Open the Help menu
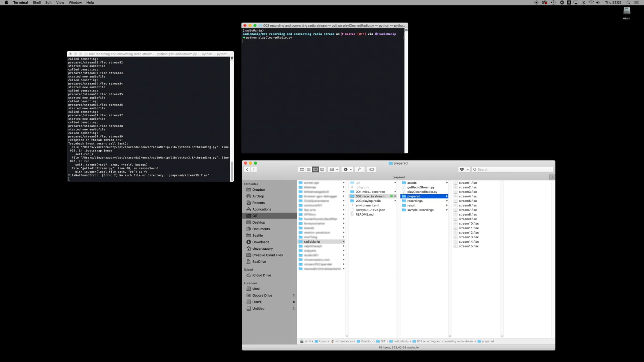This screenshot has width=644, height=362. 90,3
